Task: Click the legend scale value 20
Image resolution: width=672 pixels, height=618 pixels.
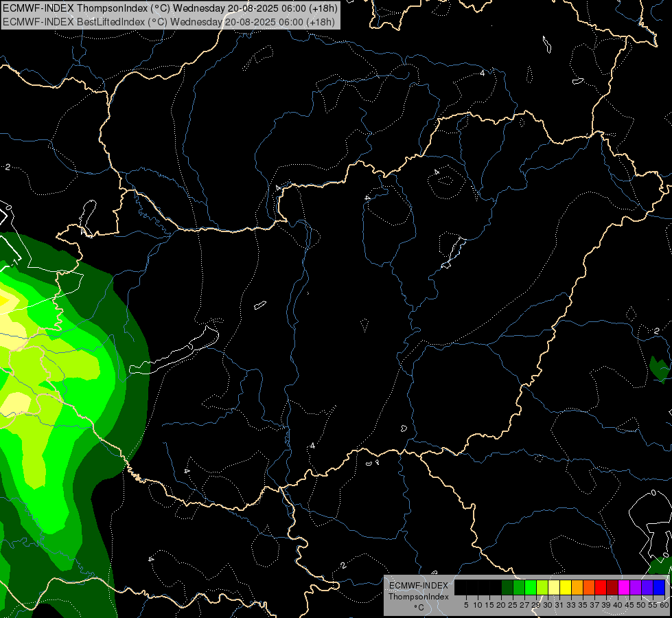Action: [x=501, y=605]
